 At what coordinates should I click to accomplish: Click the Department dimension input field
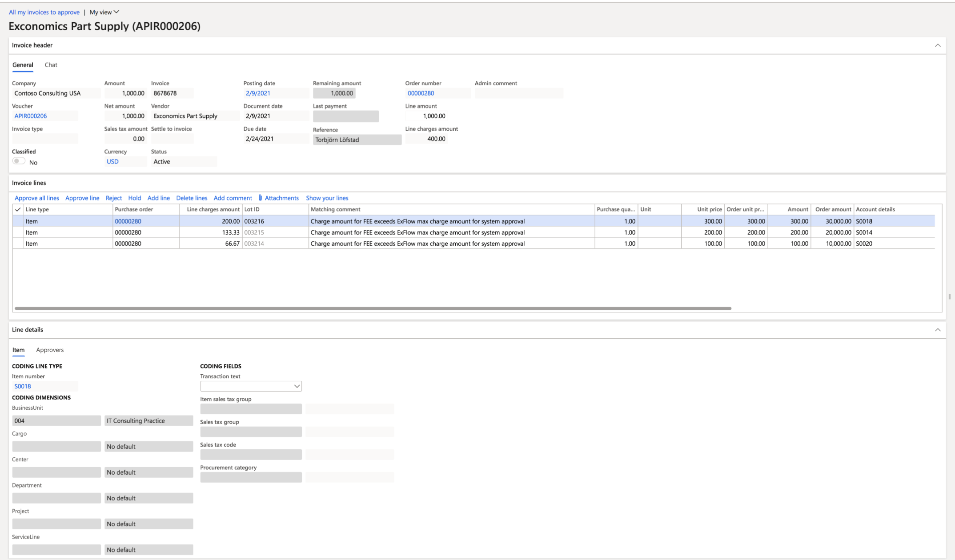tap(56, 498)
